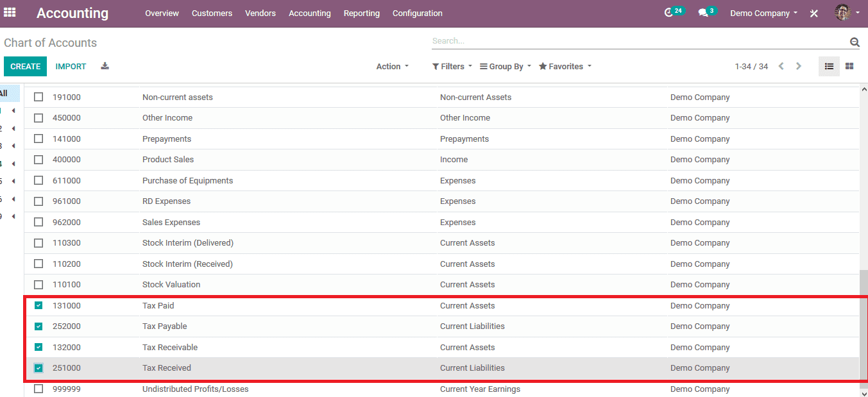868x397 pixels.
Task: Click the IMPORT button
Action: [x=71, y=66]
